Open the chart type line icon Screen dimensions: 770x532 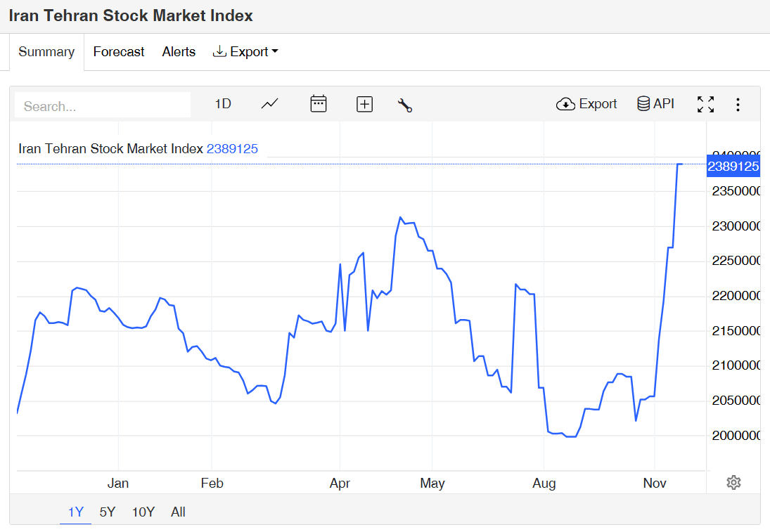[269, 104]
